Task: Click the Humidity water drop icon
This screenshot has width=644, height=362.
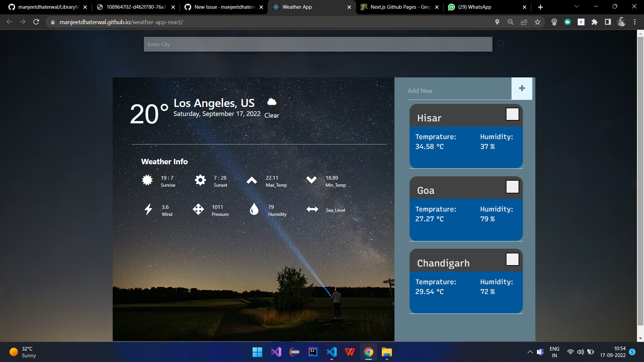Action: click(x=254, y=209)
